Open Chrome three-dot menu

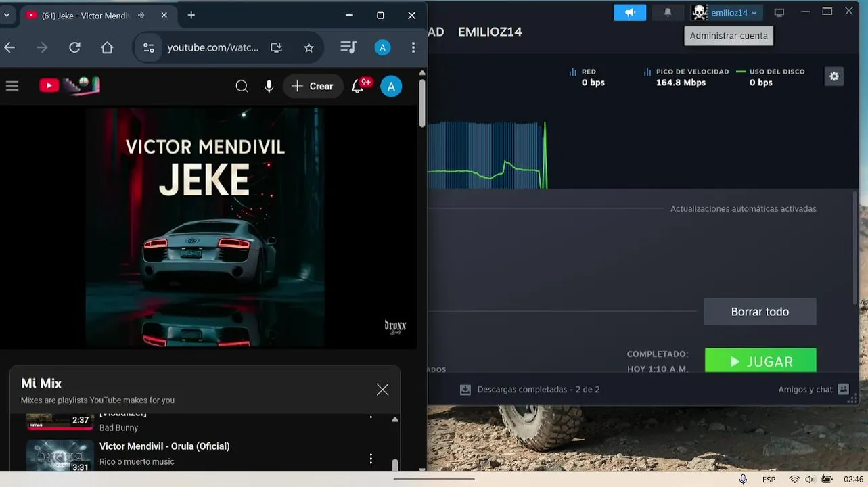tap(413, 47)
